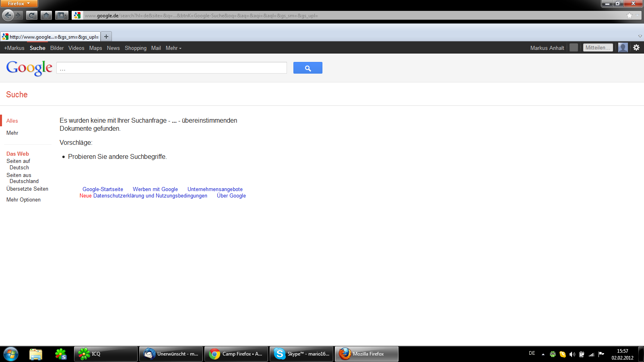Screen dimensions: 644x362
Task: Open the Über Google link
Action: pos(231,195)
